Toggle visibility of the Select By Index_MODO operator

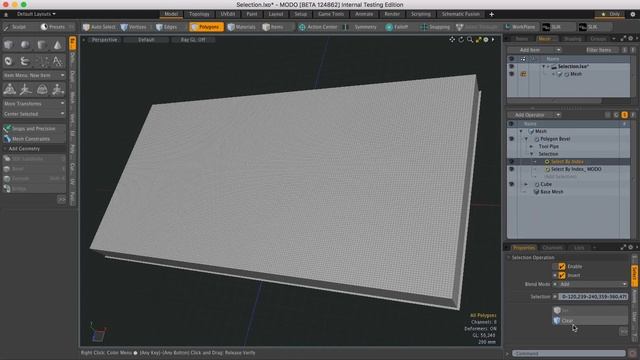511,169
